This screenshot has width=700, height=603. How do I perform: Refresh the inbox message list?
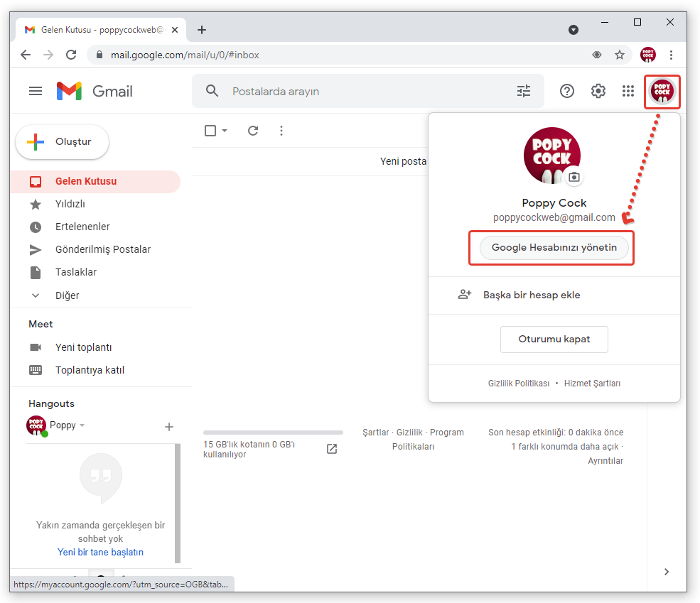tap(253, 131)
